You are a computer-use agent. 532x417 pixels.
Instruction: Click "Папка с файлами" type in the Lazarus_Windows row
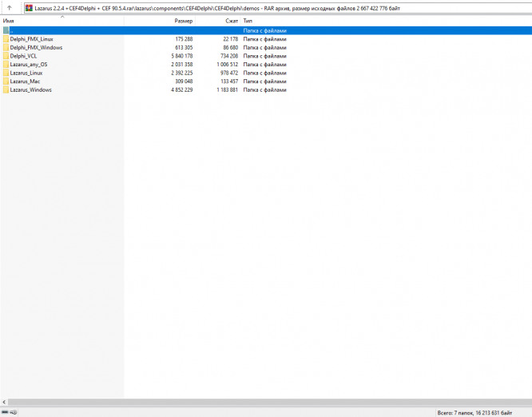click(265, 90)
